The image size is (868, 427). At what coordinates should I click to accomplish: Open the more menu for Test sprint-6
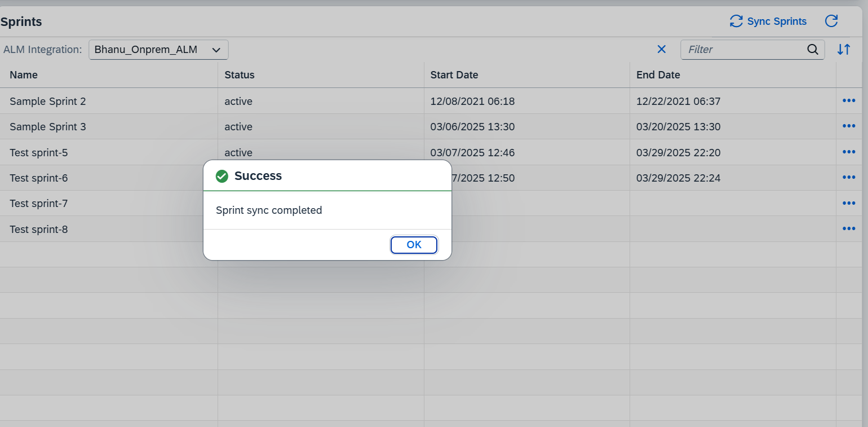(849, 178)
